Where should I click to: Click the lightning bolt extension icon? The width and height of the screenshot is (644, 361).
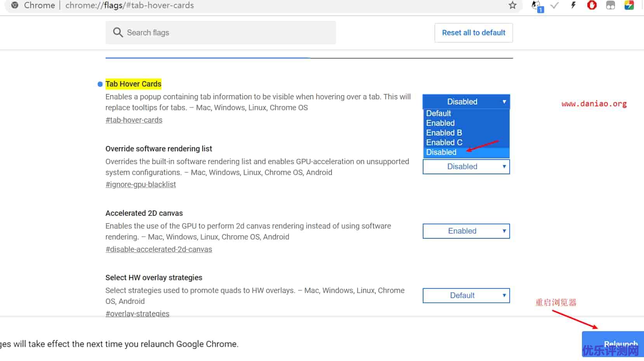[x=573, y=5]
